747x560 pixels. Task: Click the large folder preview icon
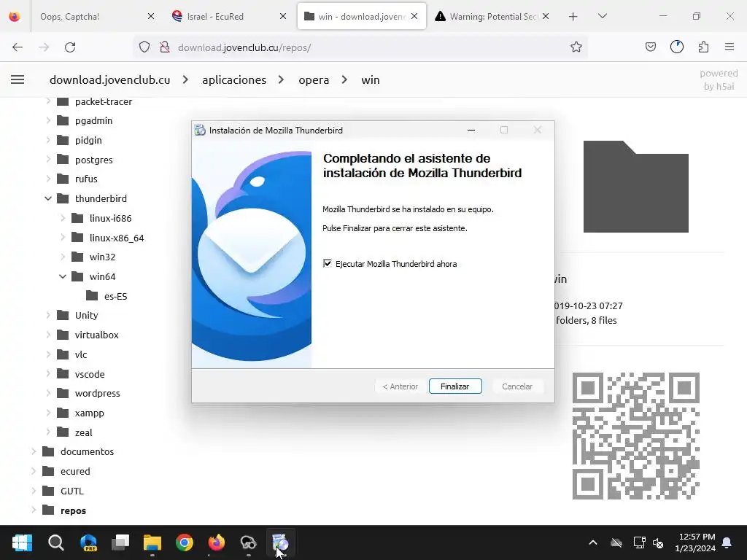click(x=636, y=186)
